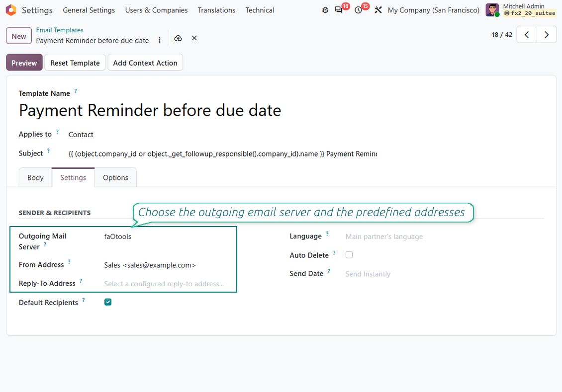The image size is (562, 392).
Task: Show help tooltip for Send Date
Action: click(x=329, y=271)
